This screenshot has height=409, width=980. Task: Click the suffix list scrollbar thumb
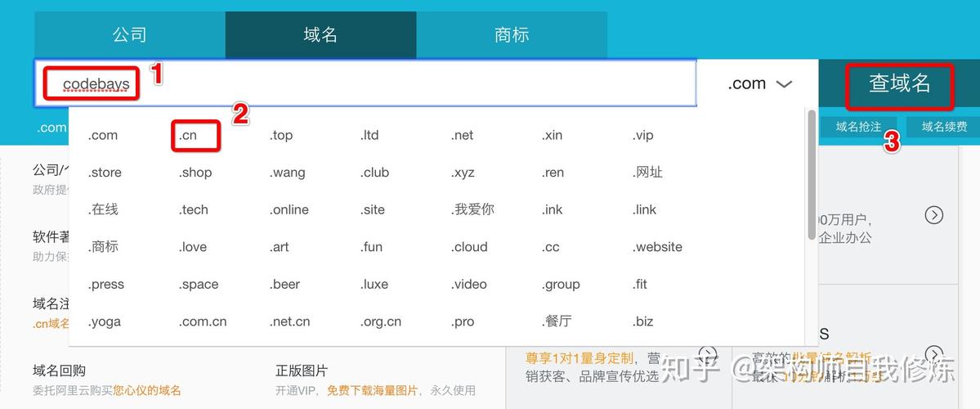(812, 174)
